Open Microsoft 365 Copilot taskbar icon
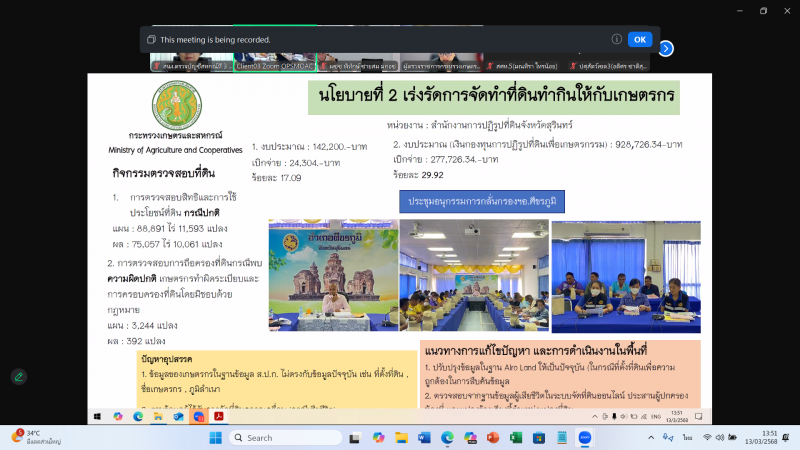Viewport: 800px width, 450px height. [470, 438]
